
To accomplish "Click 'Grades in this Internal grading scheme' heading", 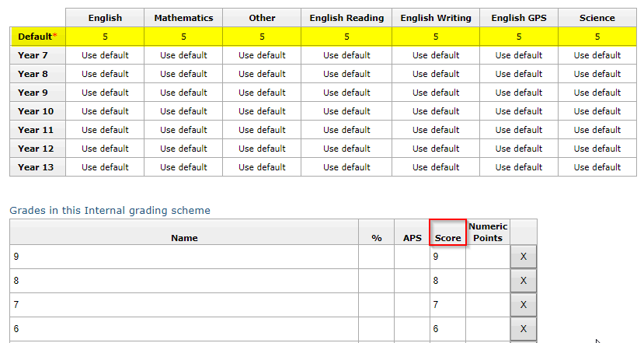I will pyautogui.click(x=110, y=210).
